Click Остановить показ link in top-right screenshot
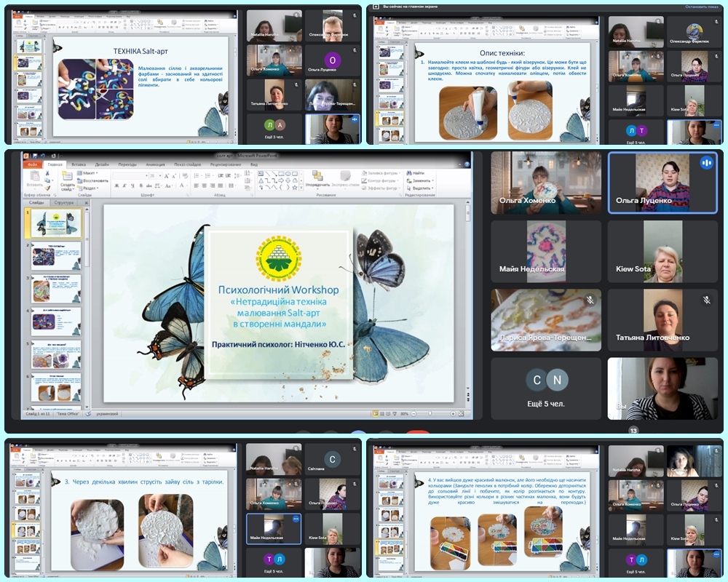This screenshot has height=582, width=728. pyautogui.click(x=702, y=7)
